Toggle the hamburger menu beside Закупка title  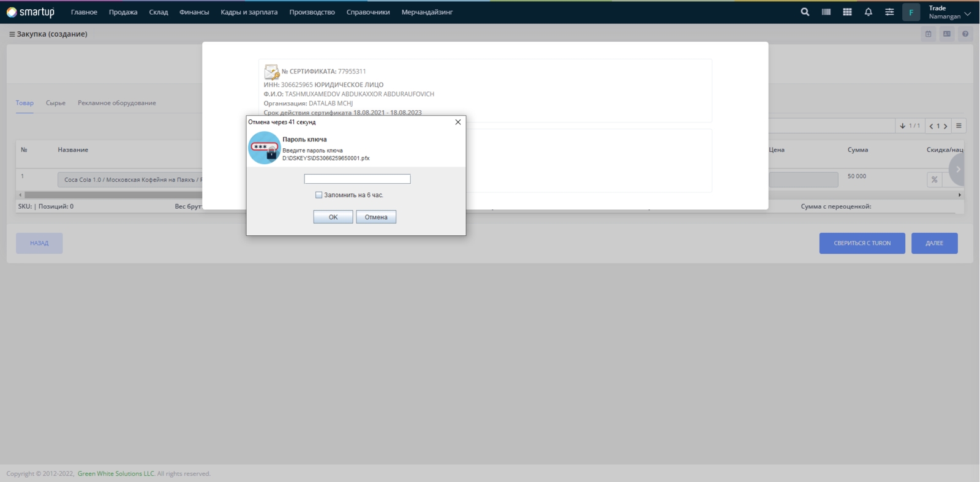12,34
